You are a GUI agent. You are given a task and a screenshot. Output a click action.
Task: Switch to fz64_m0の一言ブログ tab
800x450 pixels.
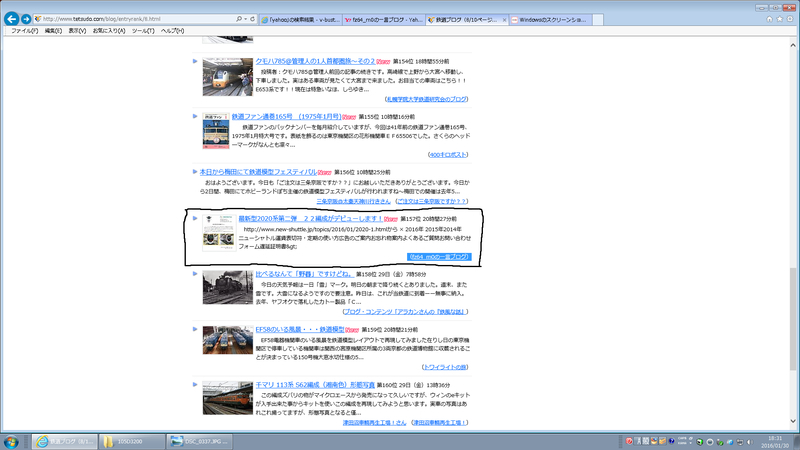[384, 20]
